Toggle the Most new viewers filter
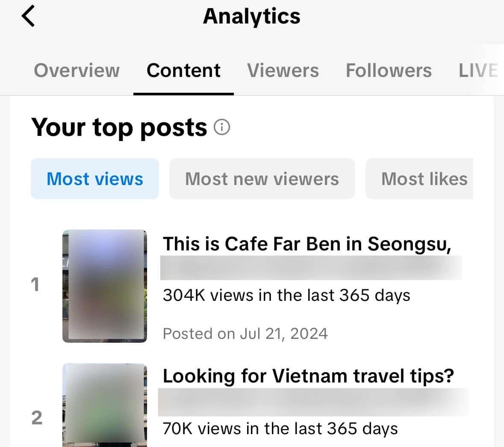The width and height of the screenshot is (504, 447). click(x=262, y=179)
